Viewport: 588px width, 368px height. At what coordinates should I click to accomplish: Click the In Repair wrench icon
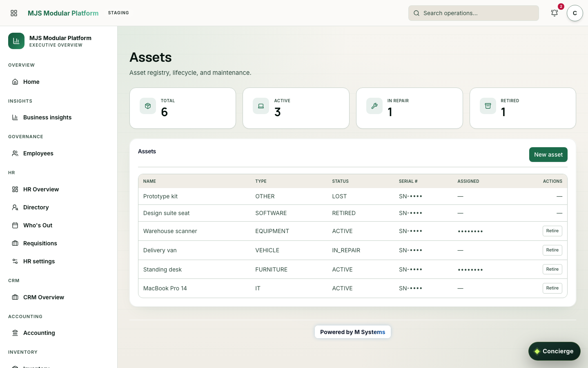pyautogui.click(x=374, y=106)
